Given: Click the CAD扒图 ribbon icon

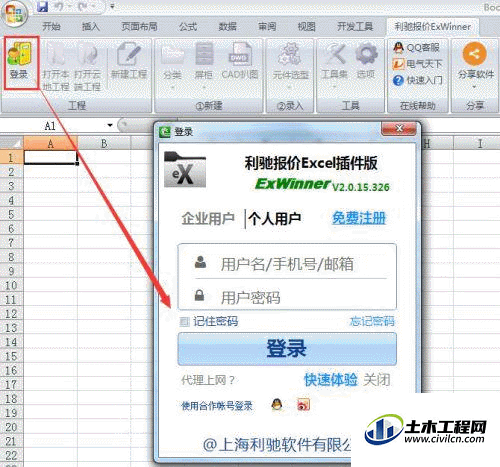Looking at the screenshot, I should 240,61.
